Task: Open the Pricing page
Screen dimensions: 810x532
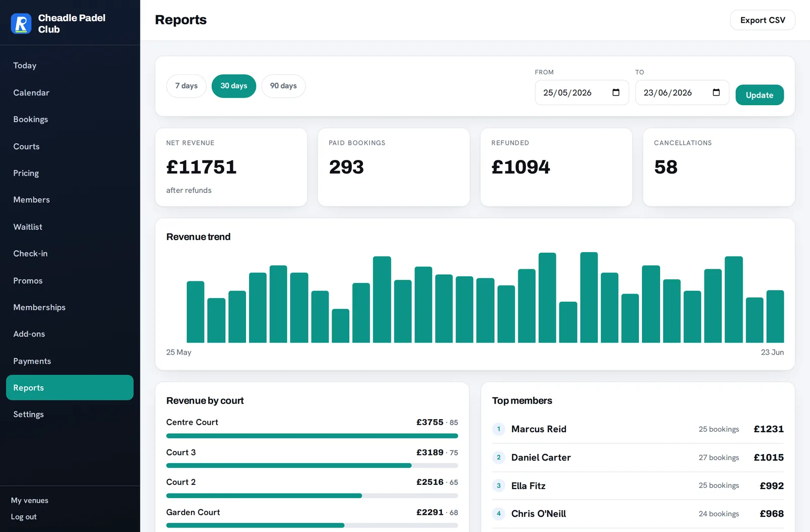Action: coord(70,173)
